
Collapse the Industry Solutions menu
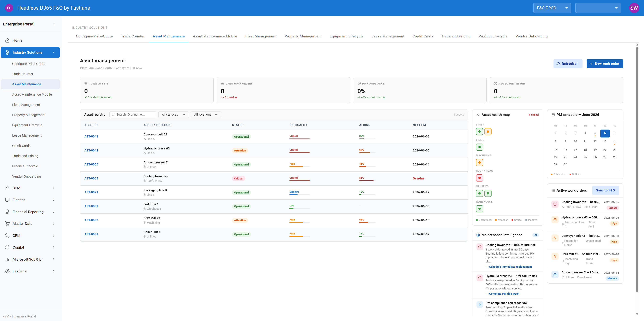pos(54,52)
